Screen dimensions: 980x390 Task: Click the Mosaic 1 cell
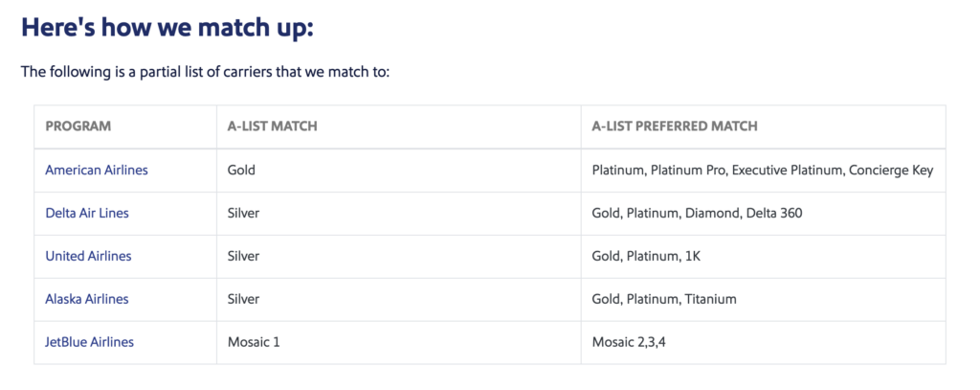(254, 342)
